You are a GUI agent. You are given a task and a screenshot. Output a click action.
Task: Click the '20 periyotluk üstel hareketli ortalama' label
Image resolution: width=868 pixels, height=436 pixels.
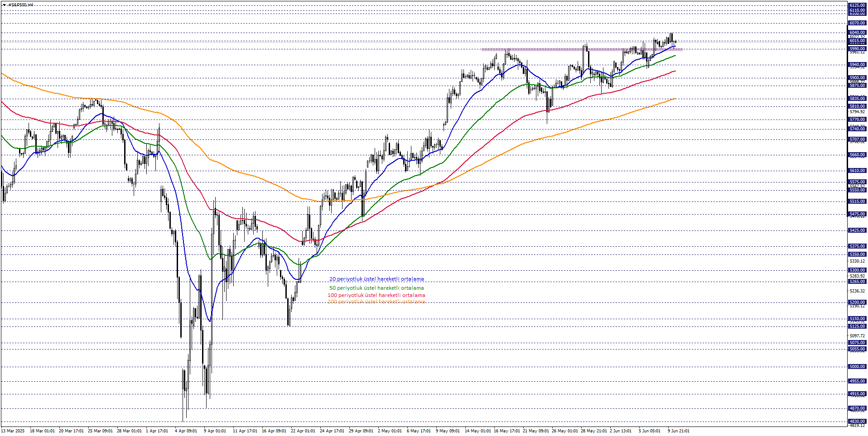(x=376, y=279)
